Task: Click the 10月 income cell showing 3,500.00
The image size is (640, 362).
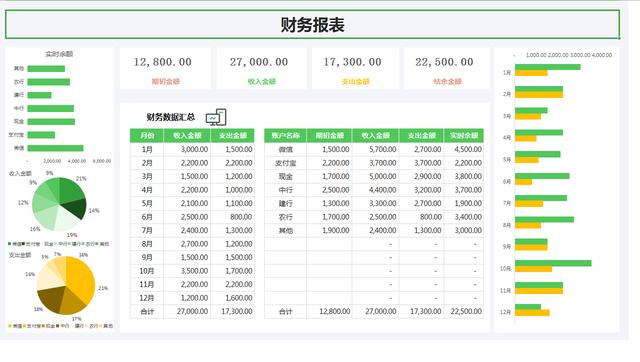Action: point(187,271)
